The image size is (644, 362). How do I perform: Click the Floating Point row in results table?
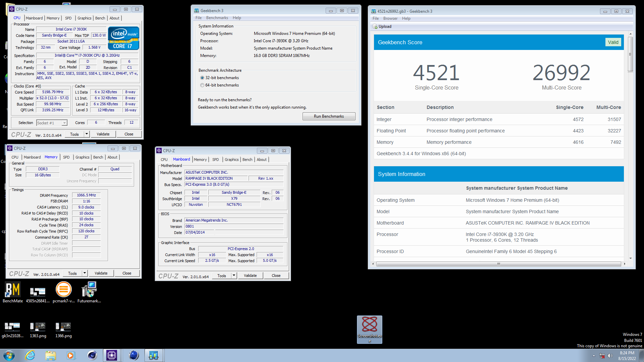499,131
